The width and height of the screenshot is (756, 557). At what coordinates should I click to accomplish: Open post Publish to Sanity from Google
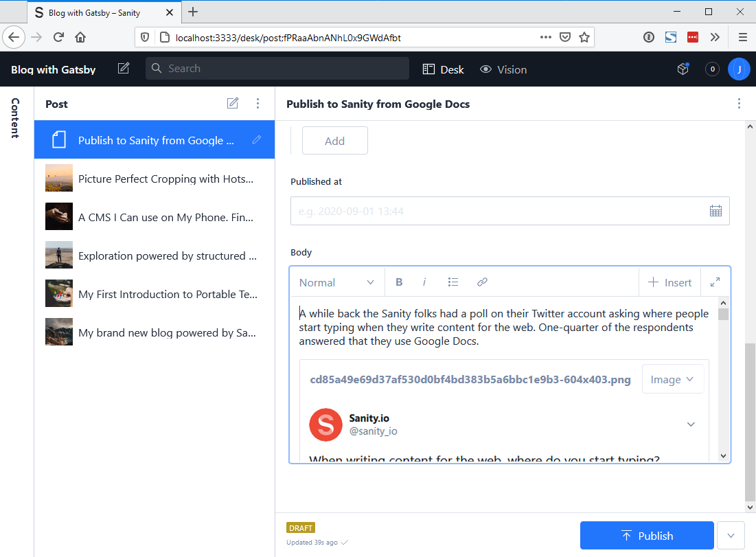click(x=154, y=140)
